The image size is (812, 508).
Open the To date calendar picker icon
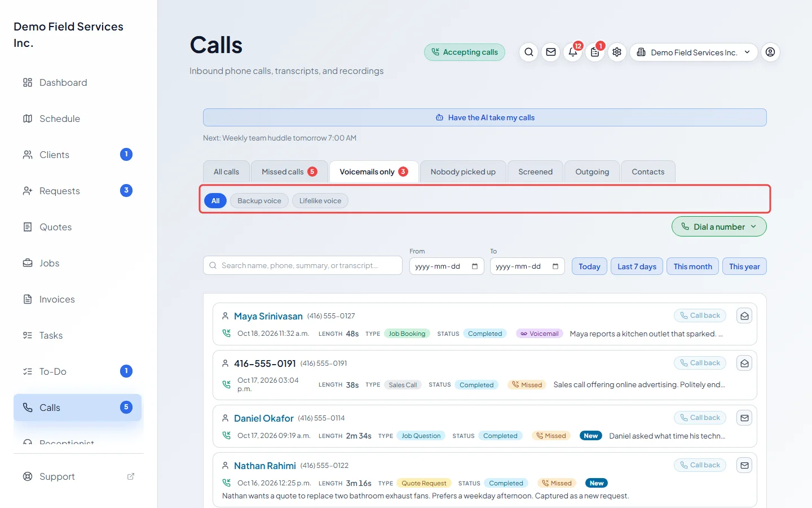pos(555,266)
